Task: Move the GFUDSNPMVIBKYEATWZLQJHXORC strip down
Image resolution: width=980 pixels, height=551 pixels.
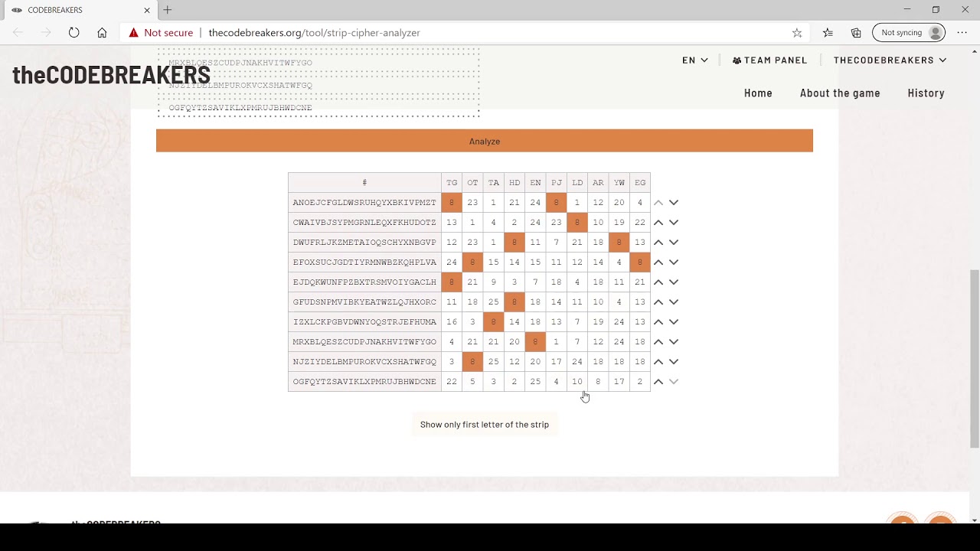Action: tap(674, 302)
